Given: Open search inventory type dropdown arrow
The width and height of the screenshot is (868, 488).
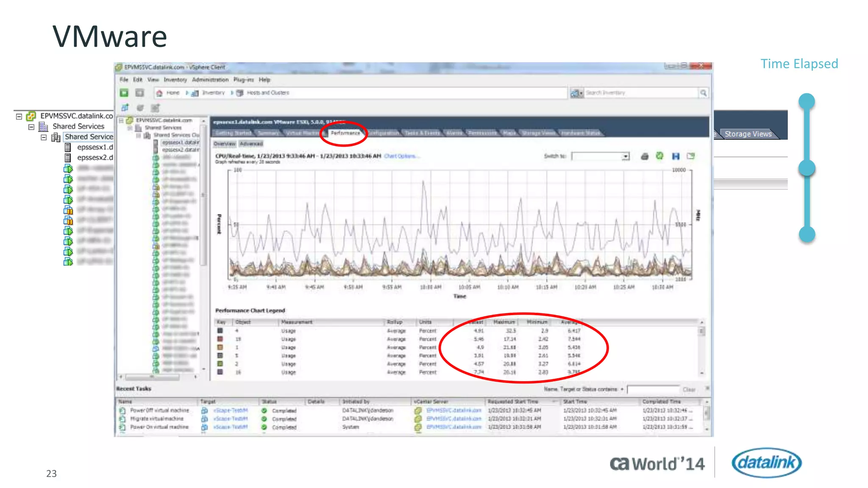Looking at the screenshot, I should click(581, 93).
